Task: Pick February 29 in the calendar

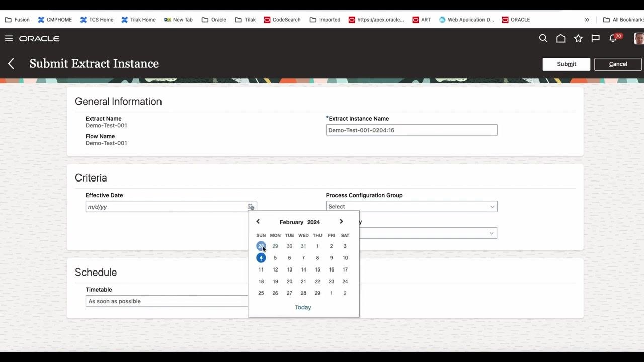Action: tap(317, 293)
